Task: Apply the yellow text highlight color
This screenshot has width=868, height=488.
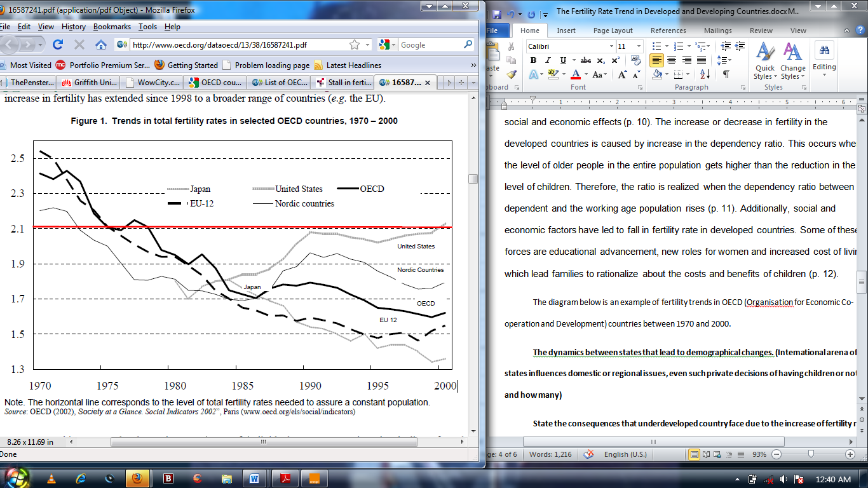Action: click(552, 74)
